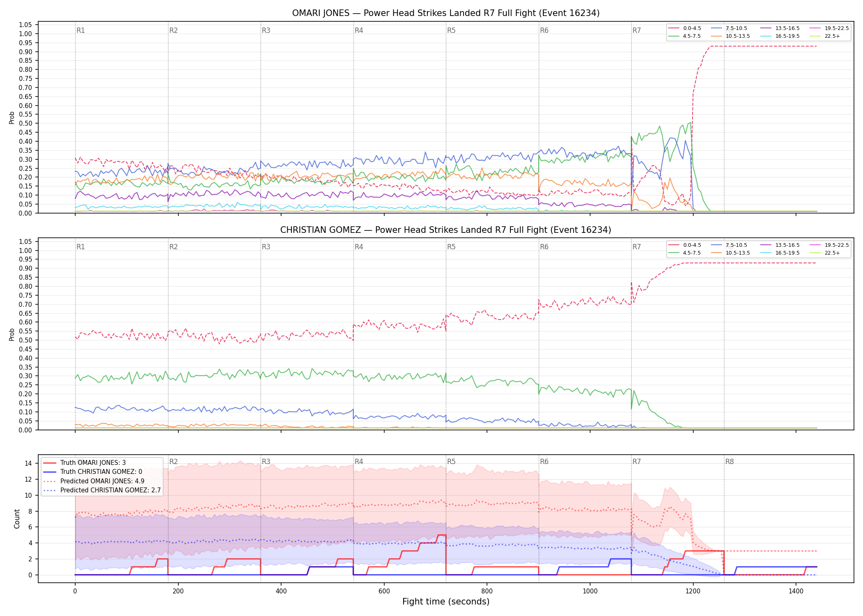This screenshot has width=863, height=616.
Task: Click the R7 round marker in Omari Jones chart
Action: (637, 30)
